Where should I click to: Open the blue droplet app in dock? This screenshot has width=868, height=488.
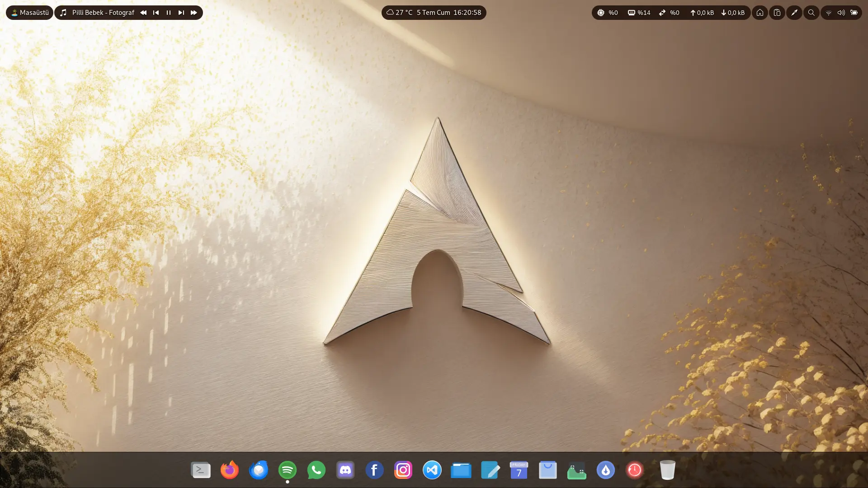pos(606,470)
